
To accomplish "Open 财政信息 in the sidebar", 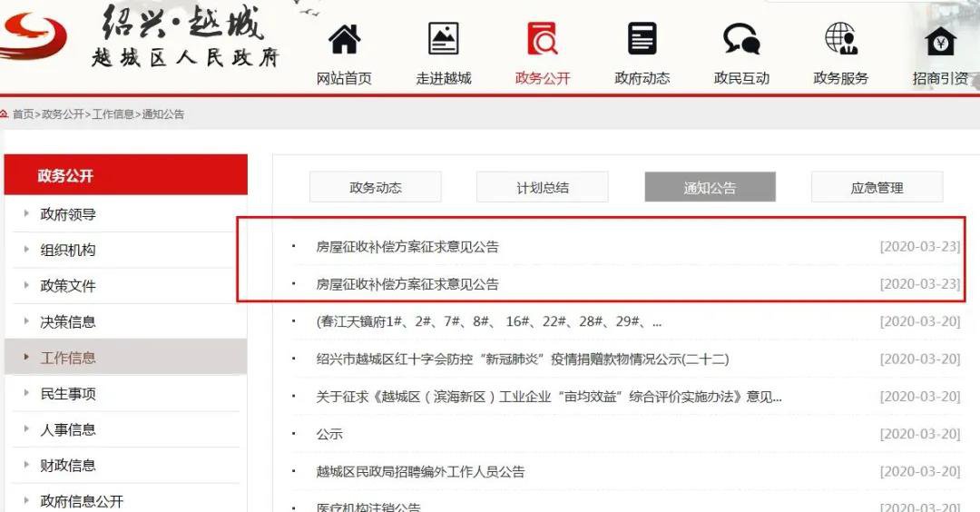I will pyautogui.click(x=67, y=465).
